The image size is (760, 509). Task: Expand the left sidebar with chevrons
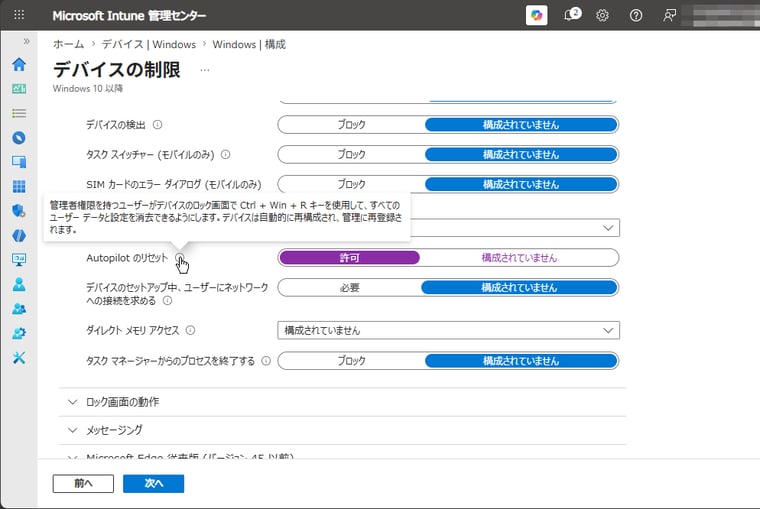coord(26,42)
